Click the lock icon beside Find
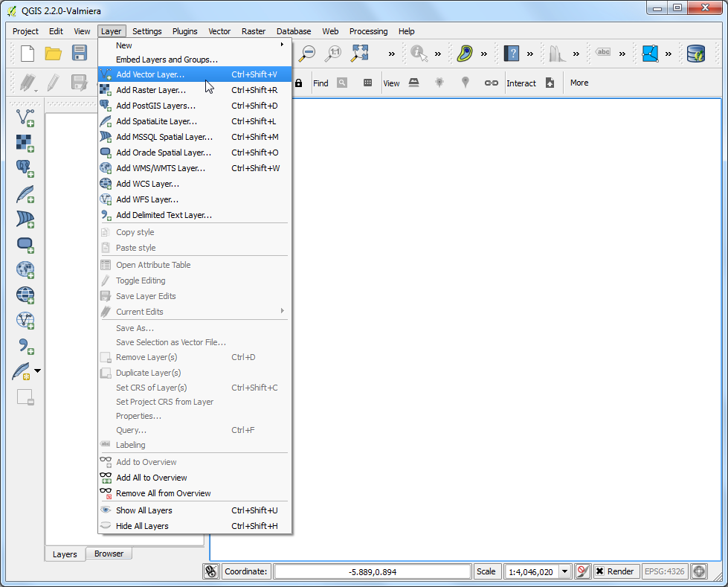This screenshot has width=728, height=587. pos(298,83)
